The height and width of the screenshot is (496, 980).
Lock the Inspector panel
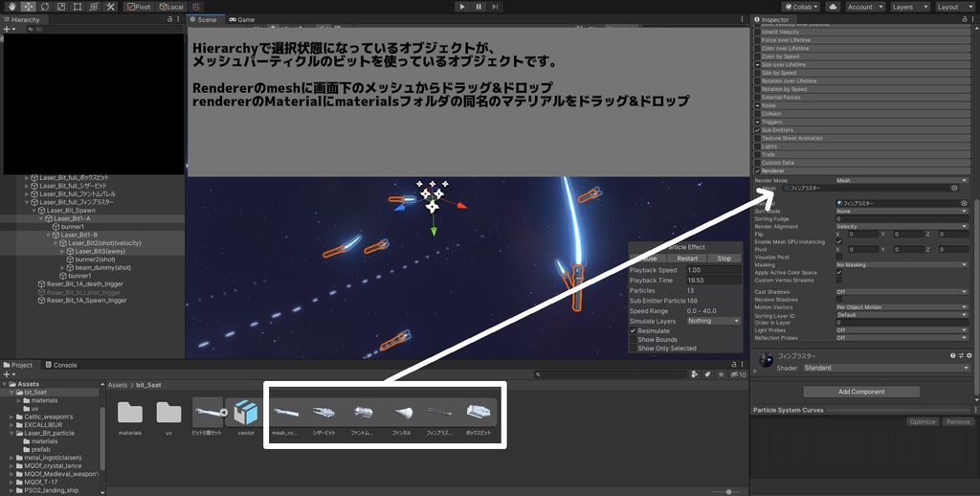pos(965,20)
